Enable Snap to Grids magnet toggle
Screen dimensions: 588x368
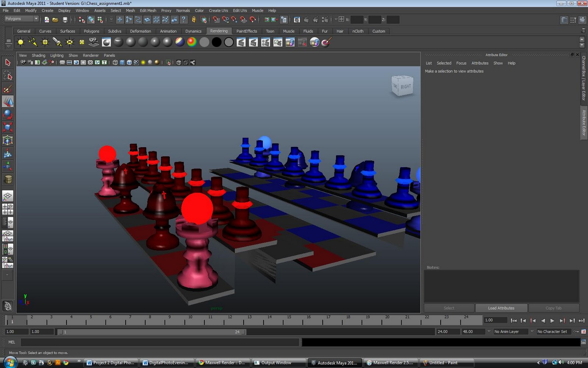(x=216, y=20)
